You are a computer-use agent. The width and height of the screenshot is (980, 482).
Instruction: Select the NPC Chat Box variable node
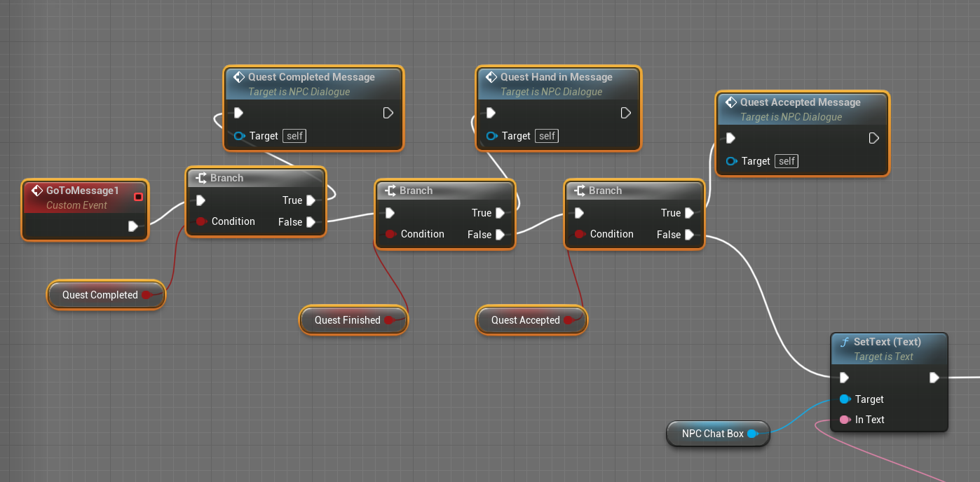point(718,434)
